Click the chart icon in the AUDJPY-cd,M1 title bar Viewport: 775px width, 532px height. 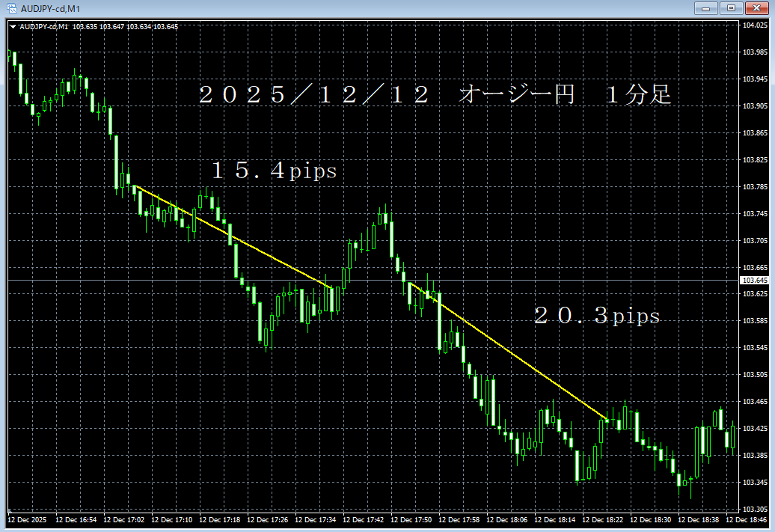point(13,7)
